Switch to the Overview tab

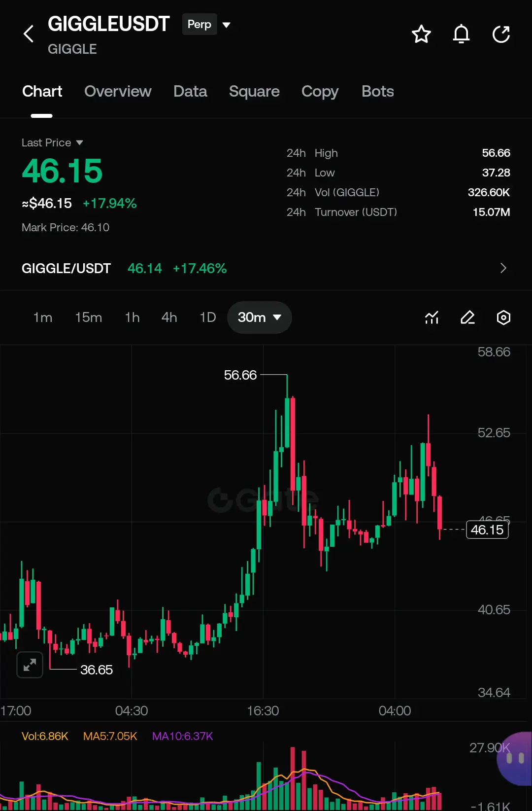pyautogui.click(x=118, y=91)
